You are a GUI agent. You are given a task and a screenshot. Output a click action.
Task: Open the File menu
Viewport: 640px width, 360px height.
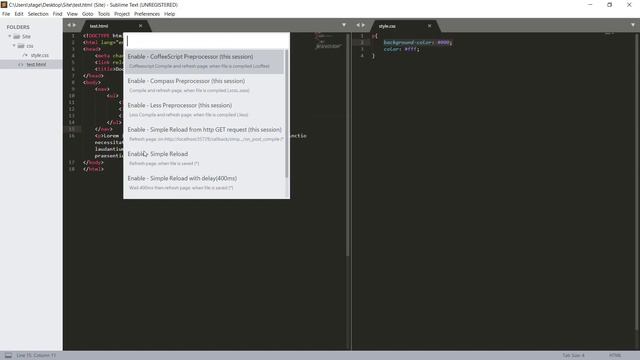tap(6, 14)
